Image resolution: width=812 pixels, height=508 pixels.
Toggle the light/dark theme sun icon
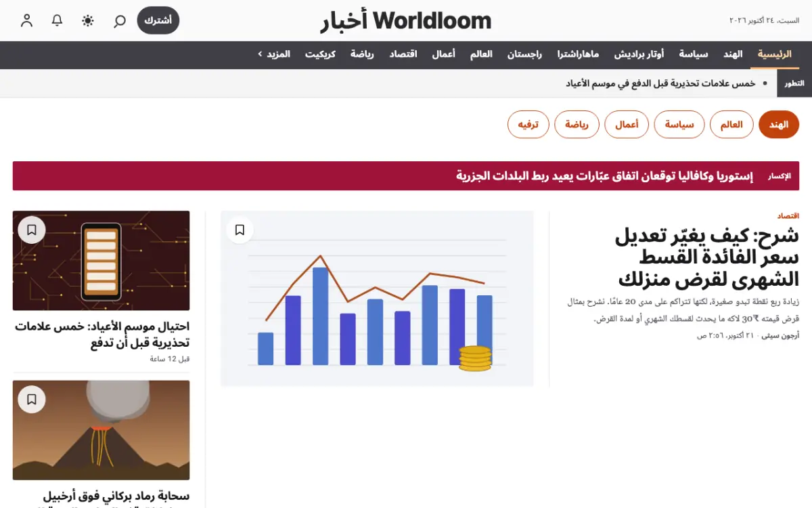tap(88, 20)
